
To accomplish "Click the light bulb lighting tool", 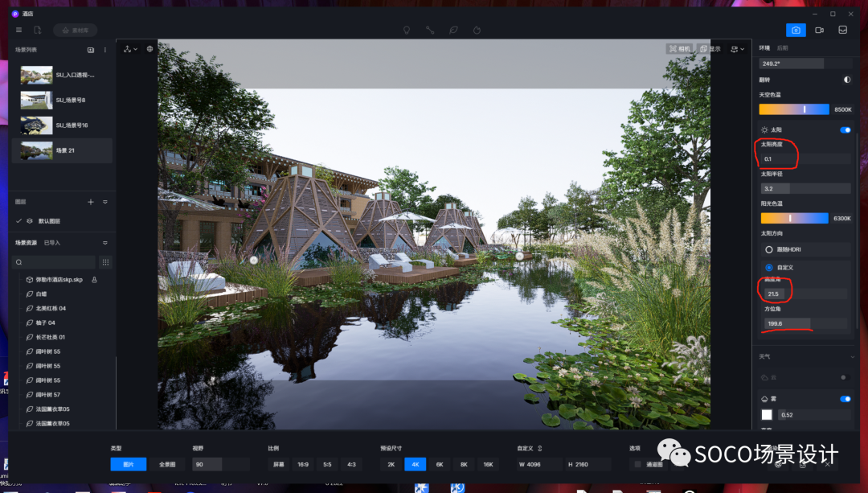I will point(407,30).
